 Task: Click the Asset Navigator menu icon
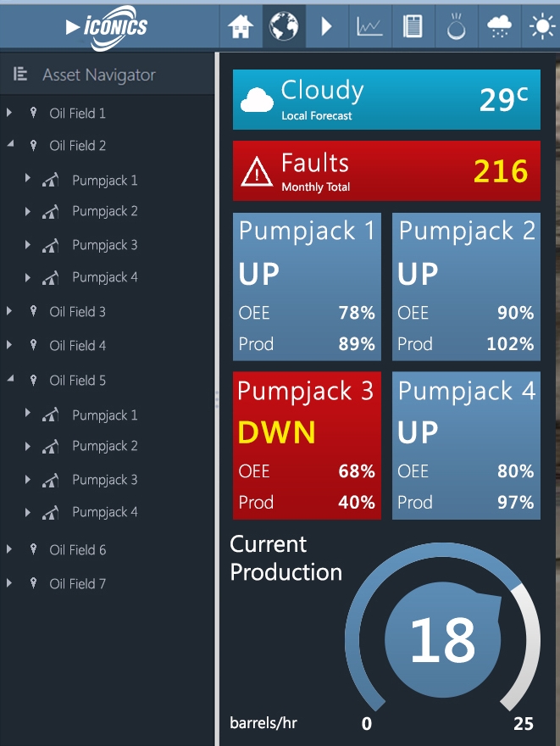pos(20,74)
